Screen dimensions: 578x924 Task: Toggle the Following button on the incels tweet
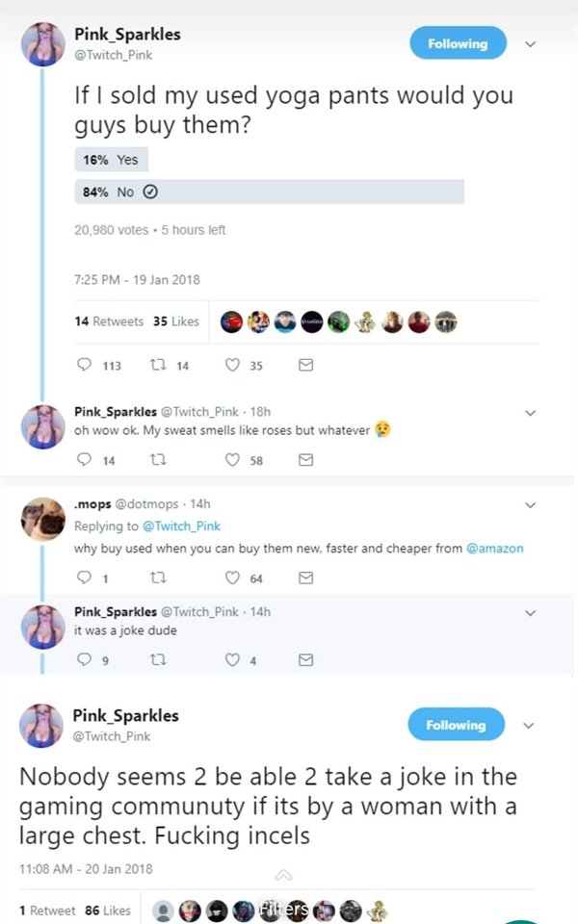pos(458,725)
